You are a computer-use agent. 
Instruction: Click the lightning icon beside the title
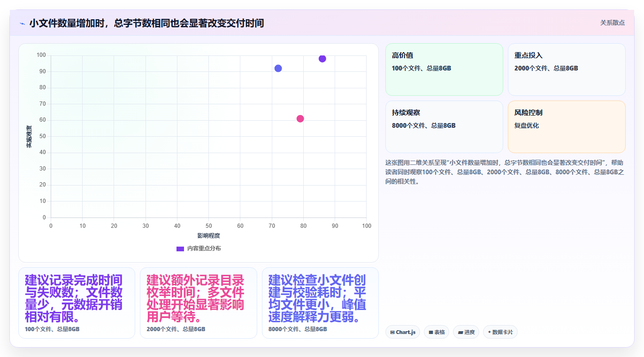pos(22,23)
